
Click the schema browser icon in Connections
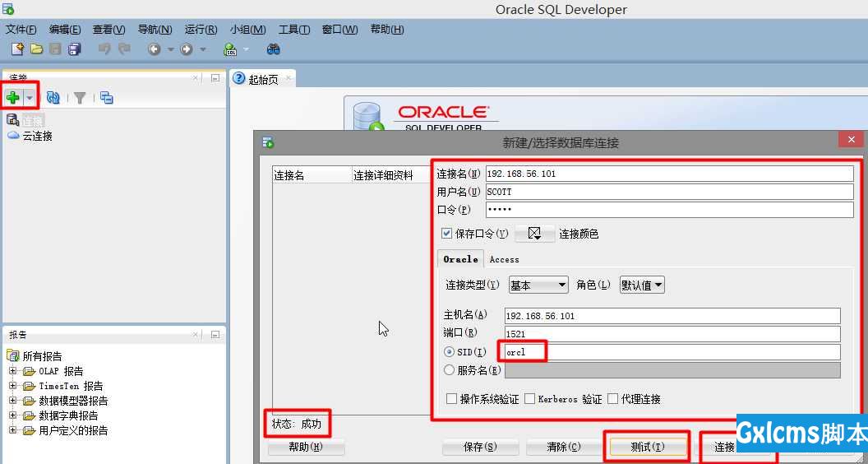coord(106,98)
